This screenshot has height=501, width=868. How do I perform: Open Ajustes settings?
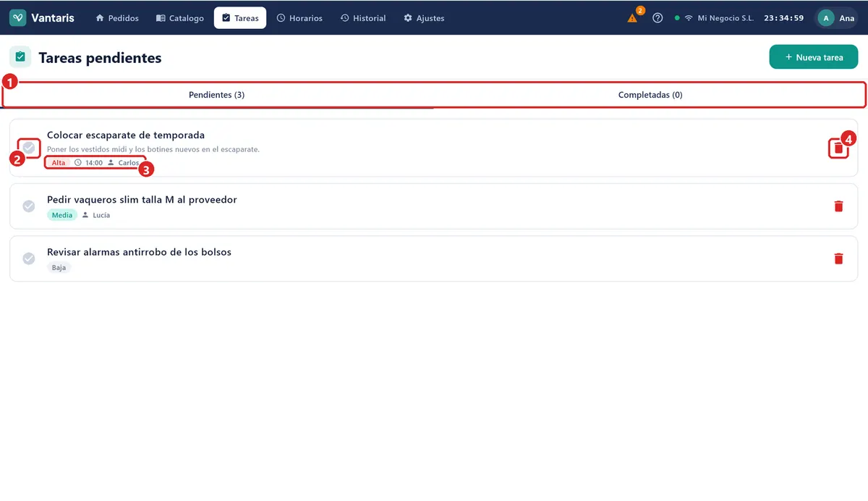tap(424, 18)
